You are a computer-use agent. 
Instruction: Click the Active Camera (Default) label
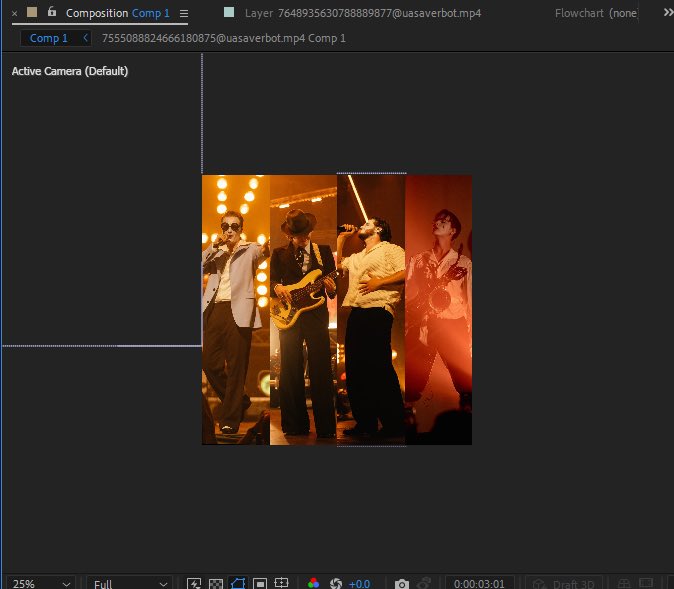click(x=70, y=71)
